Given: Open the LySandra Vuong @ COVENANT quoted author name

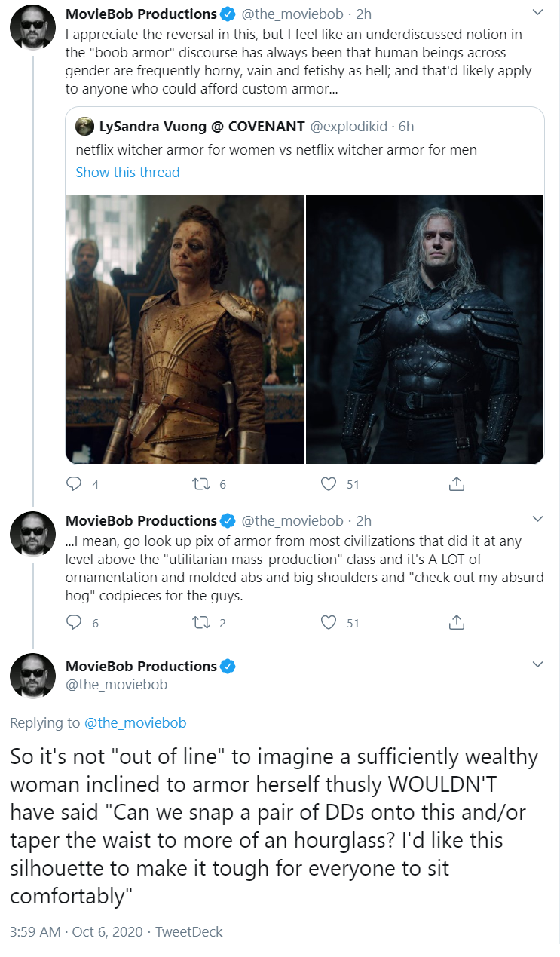Looking at the screenshot, I should 202,126.
